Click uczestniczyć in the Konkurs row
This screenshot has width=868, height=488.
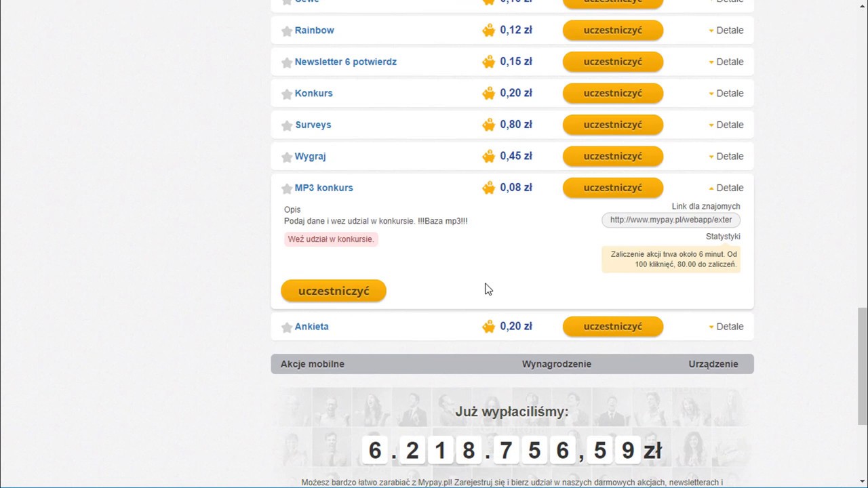click(613, 94)
